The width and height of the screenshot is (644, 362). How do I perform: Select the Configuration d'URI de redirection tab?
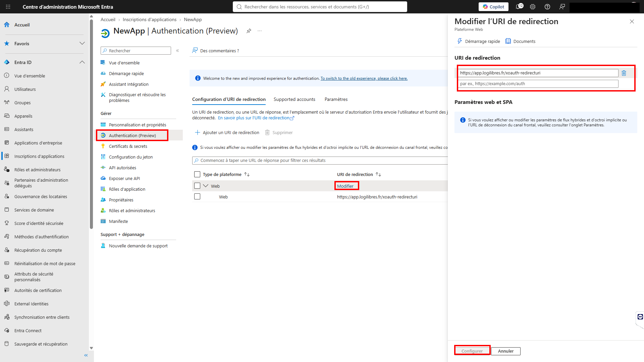tap(229, 99)
